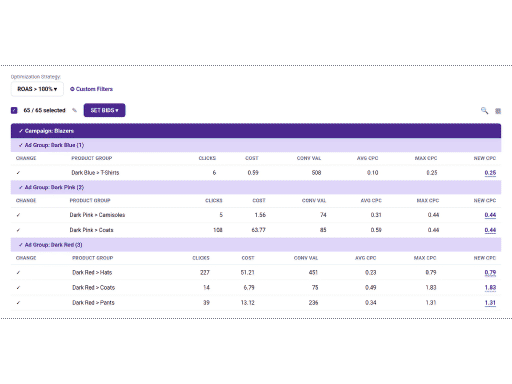
Task: Collapse the Ad Group: Dark Red (3) row
Action: (256, 245)
